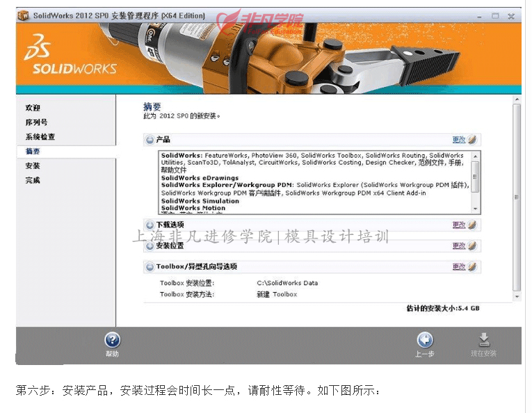Open the 系统检查 step in sidebar
The width and height of the screenshot is (532, 413).
tap(40, 137)
